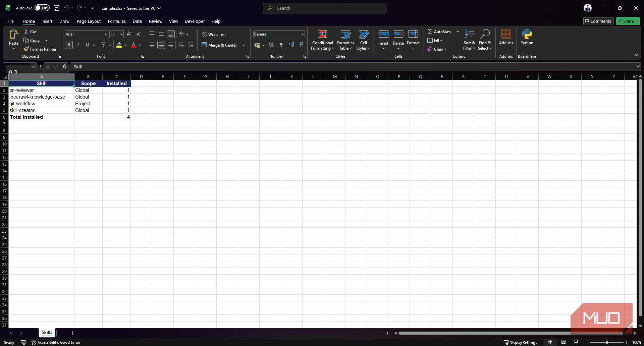Screen dimensions: 644x346
Task: Increase font size with the larger A icon
Action: coord(129,34)
